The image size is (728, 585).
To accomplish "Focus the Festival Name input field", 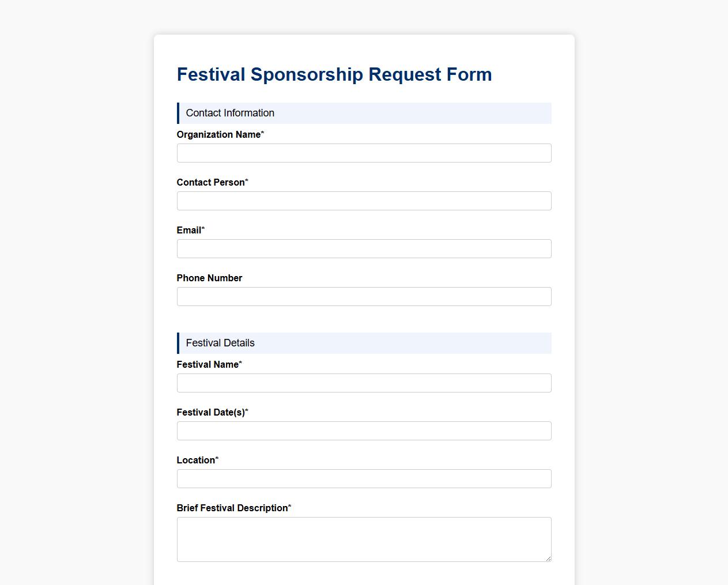I will point(364,383).
